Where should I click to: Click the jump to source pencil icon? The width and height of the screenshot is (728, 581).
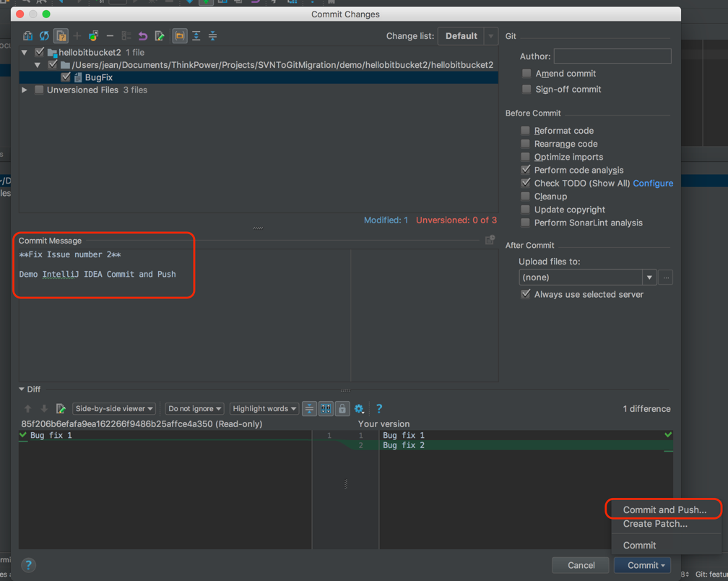tap(159, 35)
